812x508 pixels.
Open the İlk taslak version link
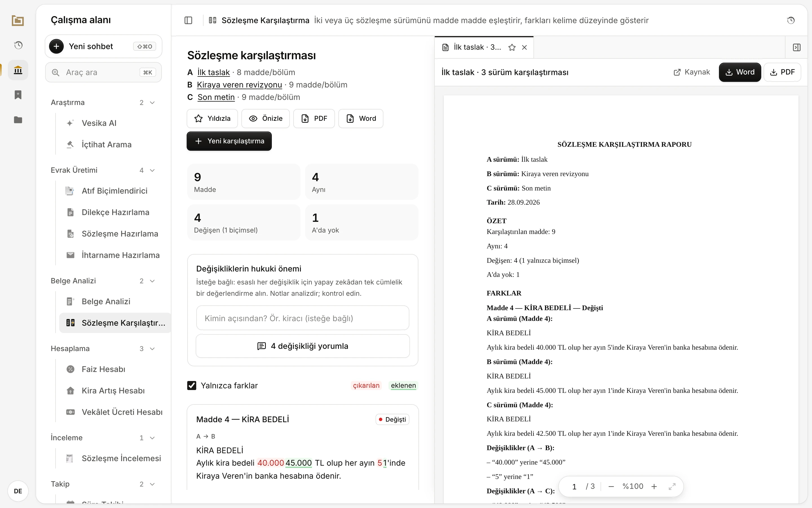pos(213,72)
